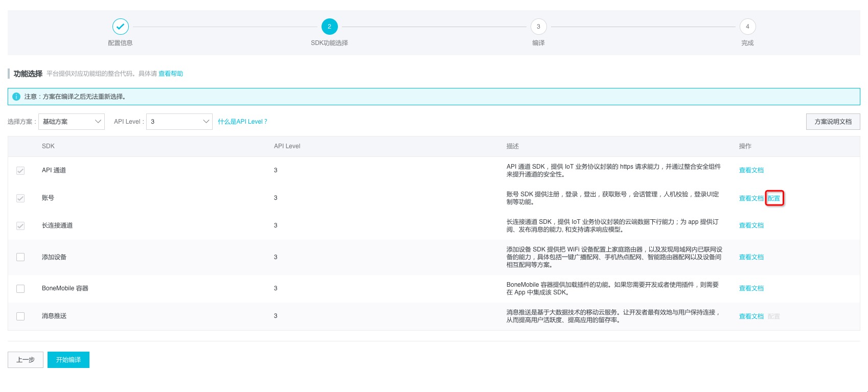Screen dimensions: 868x392
Task: Open 配置 for the 账号 SDK
Action: click(x=774, y=198)
